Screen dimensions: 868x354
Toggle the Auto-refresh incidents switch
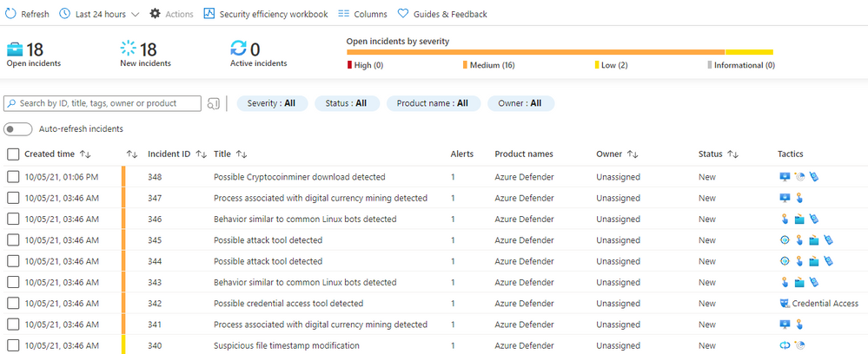click(17, 129)
